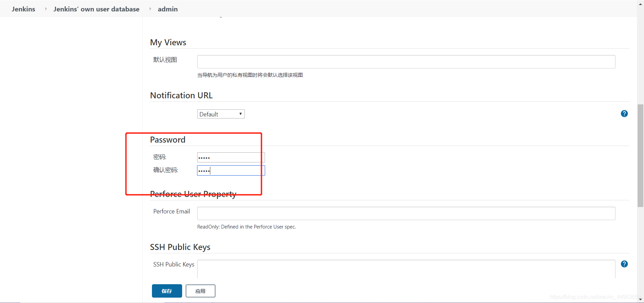Viewport: 644px width, 303px height.
Task: Click into SSH Public Keys textarea
Action: [406, 269]
